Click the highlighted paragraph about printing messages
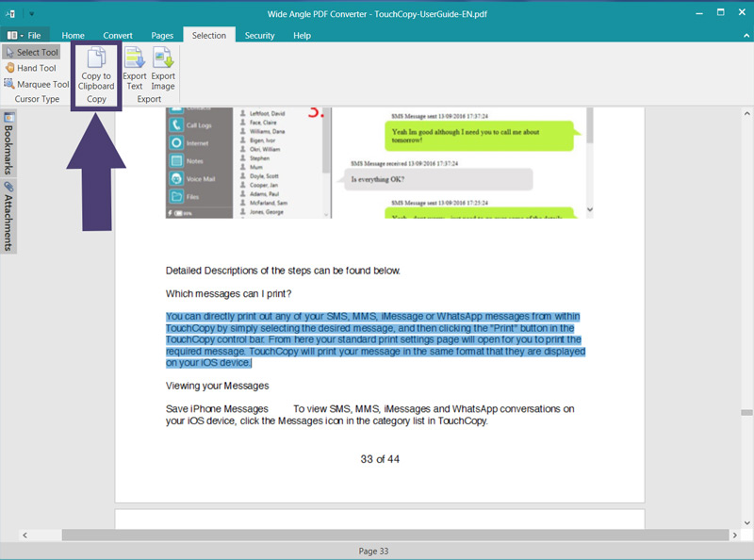 click(375, 339)
